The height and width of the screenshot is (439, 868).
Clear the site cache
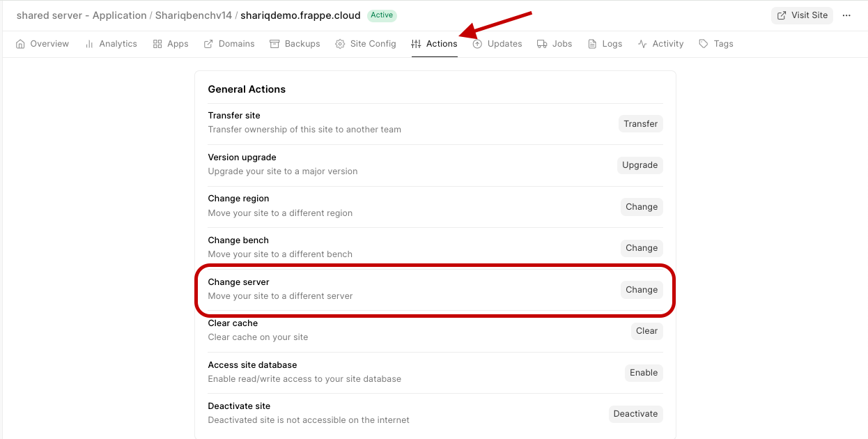tap(646, 331)
